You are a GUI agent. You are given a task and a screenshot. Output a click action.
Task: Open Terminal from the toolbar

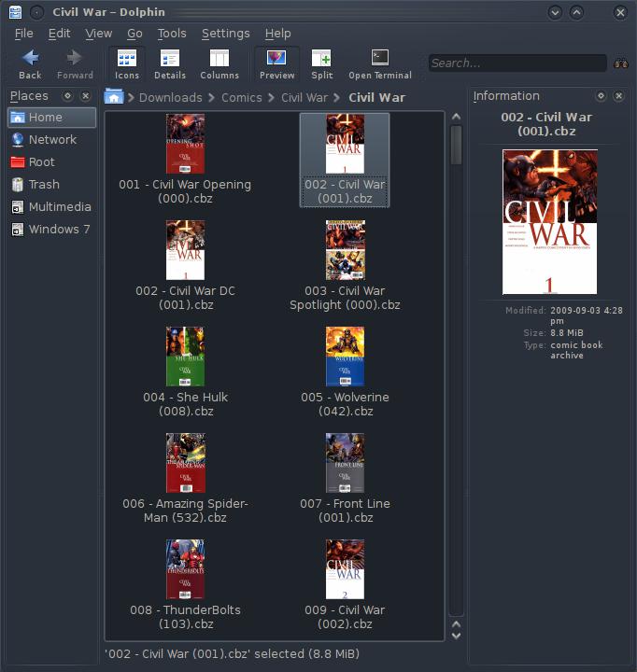(380, 64)
